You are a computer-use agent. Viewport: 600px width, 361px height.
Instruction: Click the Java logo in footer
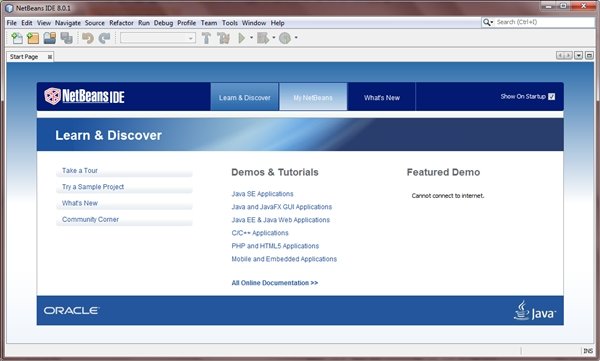click(535, 310)
